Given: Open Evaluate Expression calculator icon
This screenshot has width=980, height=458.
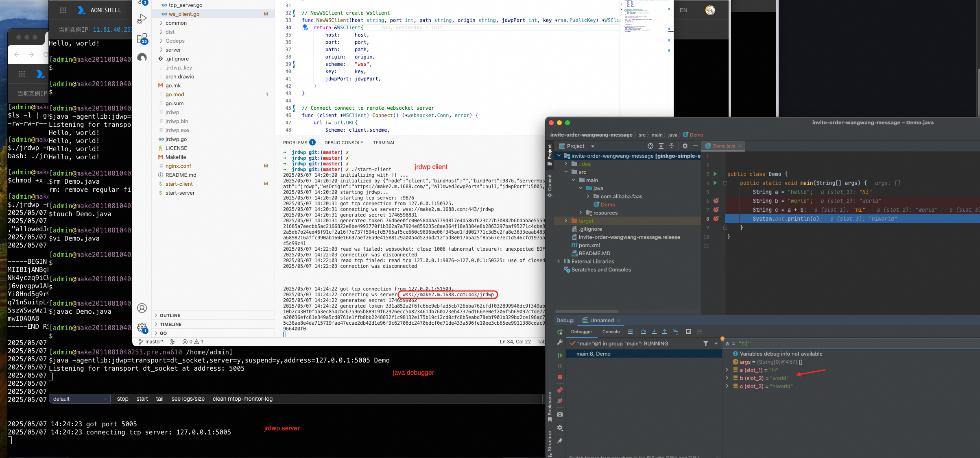Looking at the screenshot, I should [x=688, y=332].
